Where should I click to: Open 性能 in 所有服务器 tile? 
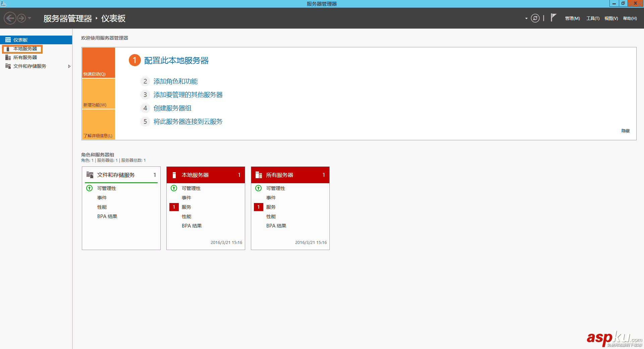click(x=271, y=216)
